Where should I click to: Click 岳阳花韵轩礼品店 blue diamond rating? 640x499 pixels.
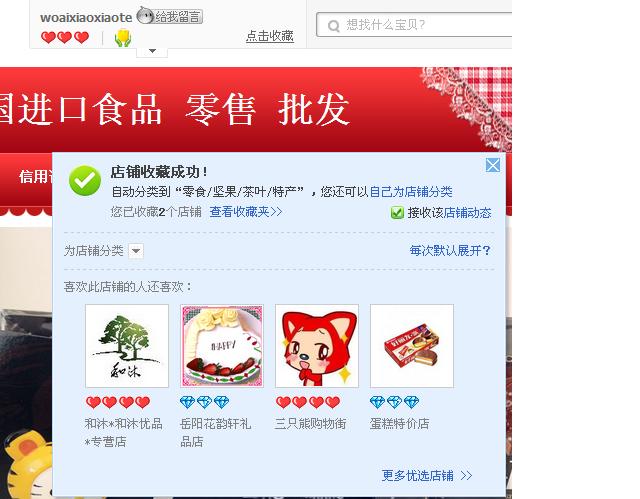click(x=204, y=402)
